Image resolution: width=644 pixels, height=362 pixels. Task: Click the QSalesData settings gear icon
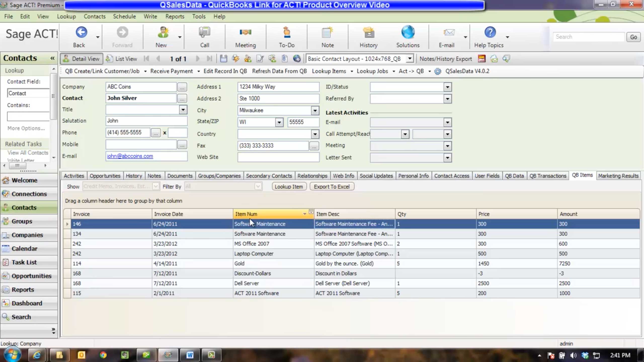[438, 71]
